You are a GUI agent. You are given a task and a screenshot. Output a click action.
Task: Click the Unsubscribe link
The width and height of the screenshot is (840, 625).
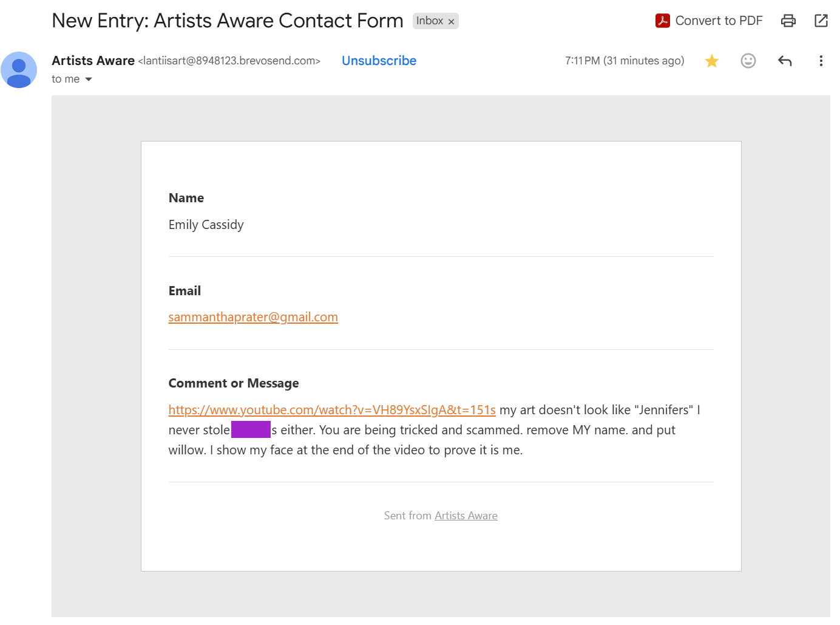pos(379,61)
